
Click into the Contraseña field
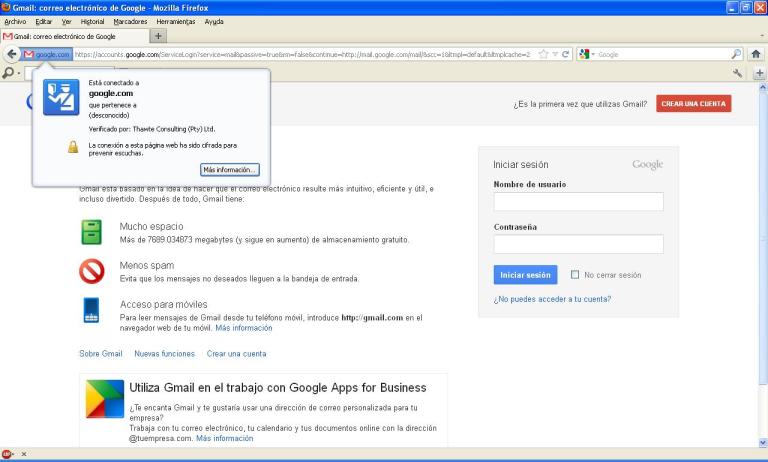pyautogui.click(x=578, y=244)
